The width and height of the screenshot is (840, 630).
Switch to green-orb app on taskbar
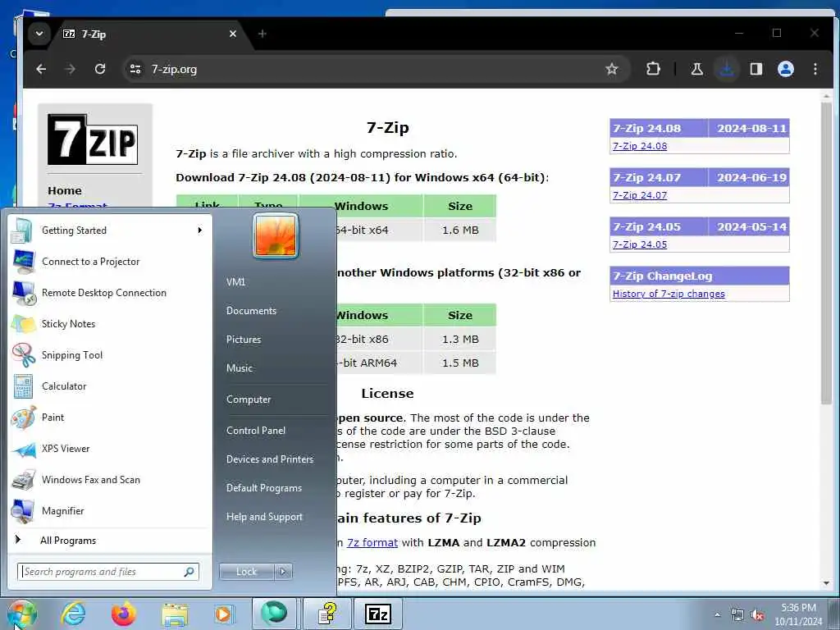[274, 614]
